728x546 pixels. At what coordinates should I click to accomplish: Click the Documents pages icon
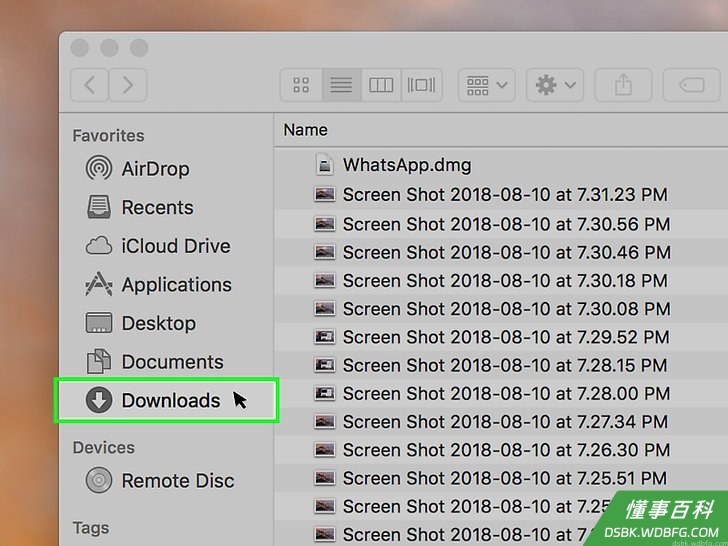99,361
